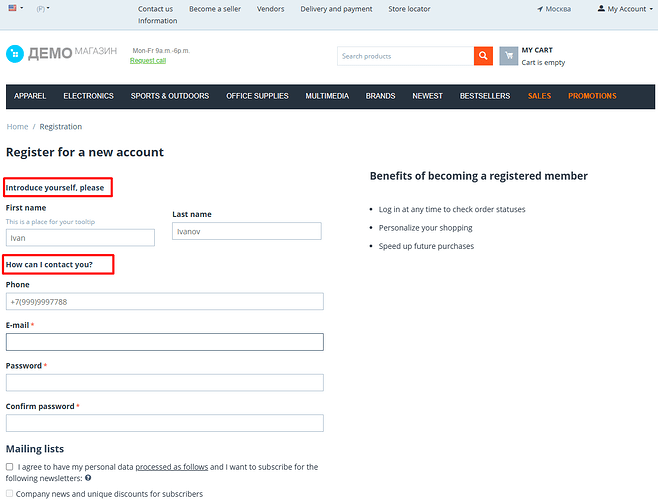658x500 pixels.
Task: Expand the currency (₽) selector
Action: tap(43, 8)
